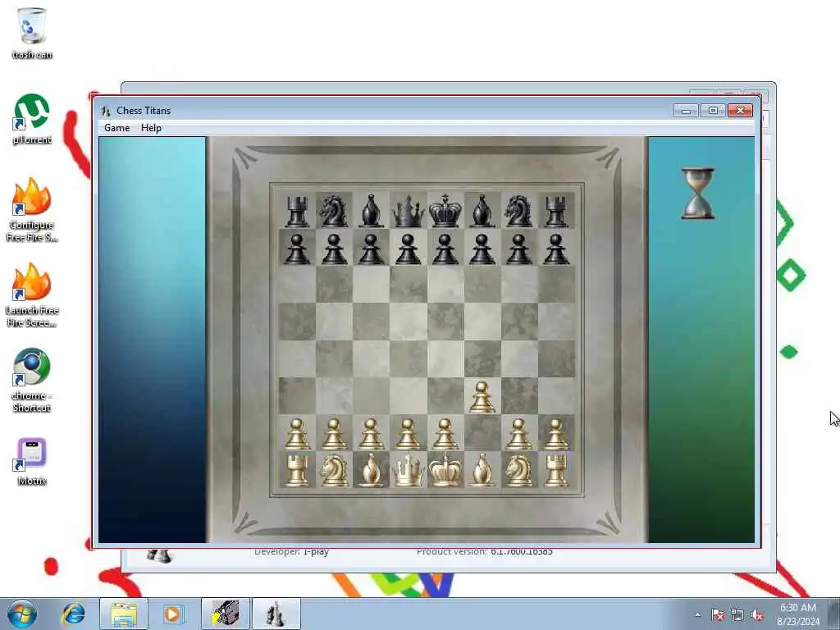Image resolution: width=840 pixels, height=630 pixels.
Task: Click the black knight next to the right rook
Action: tap(519, 212)
